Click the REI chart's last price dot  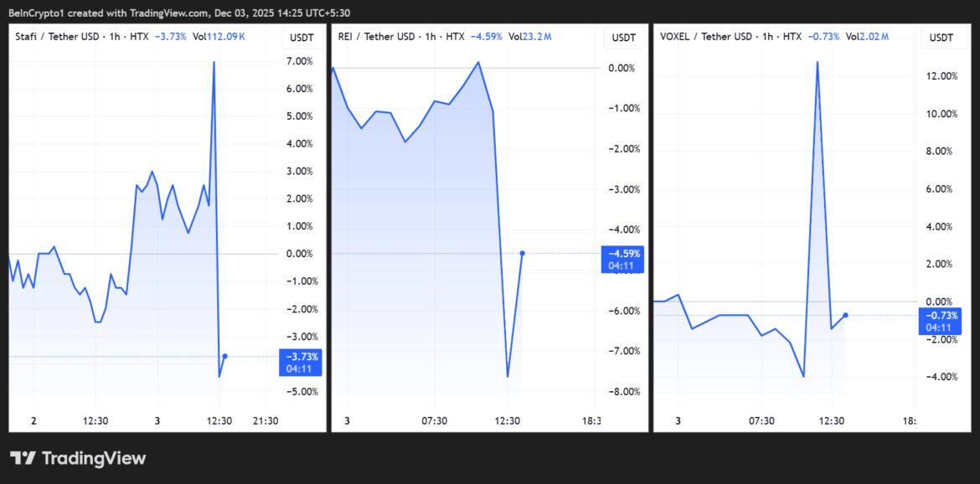coord(522,253)
